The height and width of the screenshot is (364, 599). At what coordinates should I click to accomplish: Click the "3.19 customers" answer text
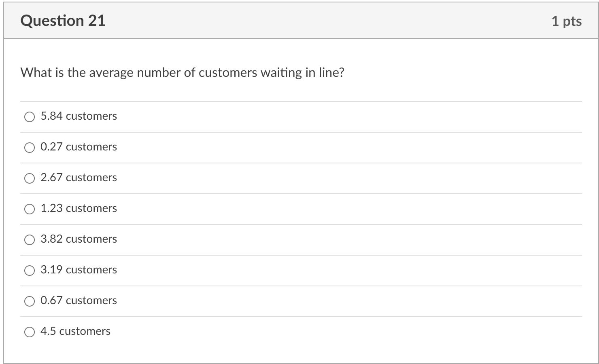(x=79, y=270)
